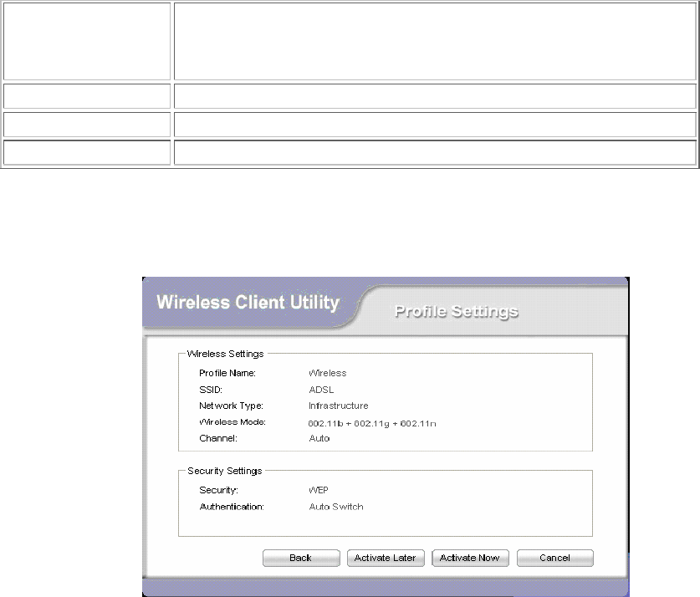Click the Activate Later button
The image size is (700, 597).
(386, 558)
